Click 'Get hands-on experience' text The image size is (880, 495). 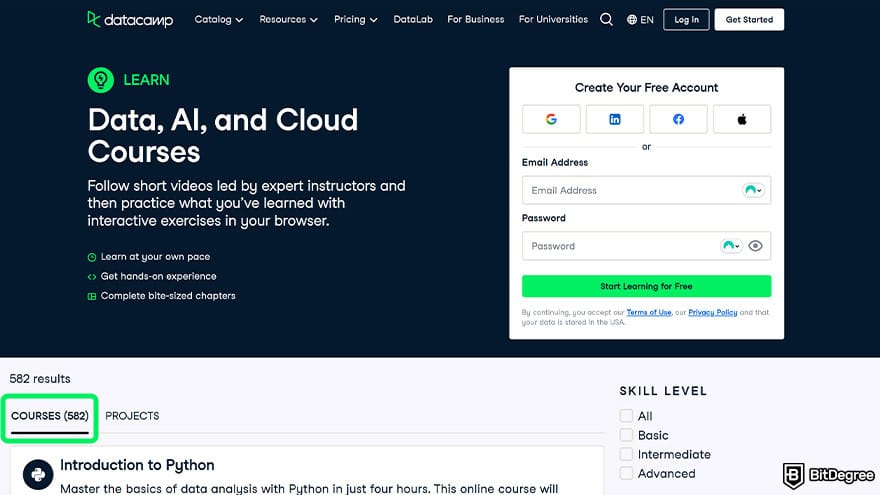pos(159,276)
